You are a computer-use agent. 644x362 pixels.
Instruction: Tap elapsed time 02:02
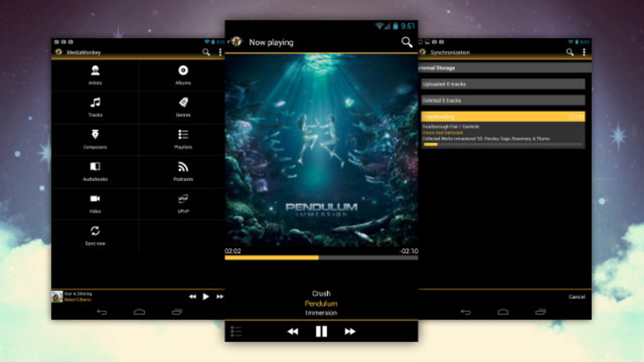click(233, 251)
